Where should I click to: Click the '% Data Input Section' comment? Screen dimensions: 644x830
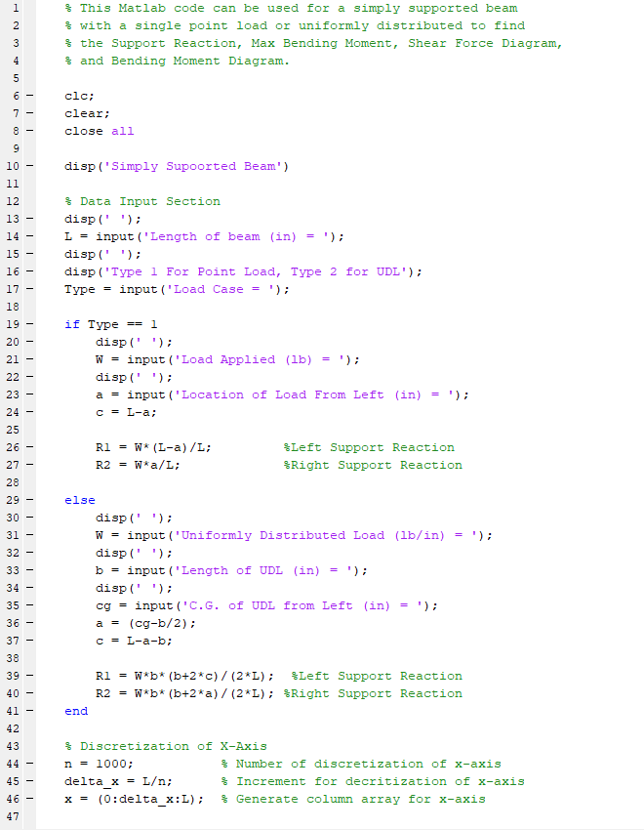point(142,202)
